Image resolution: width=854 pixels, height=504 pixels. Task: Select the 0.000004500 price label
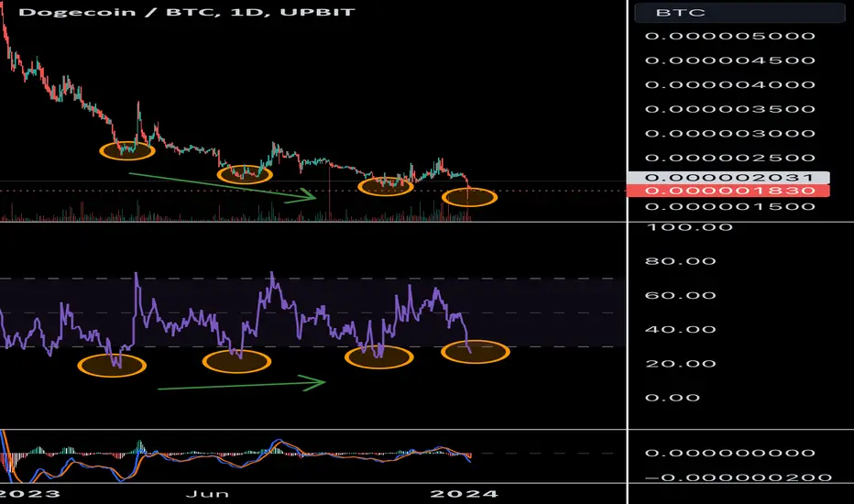(x=730, y=60)
